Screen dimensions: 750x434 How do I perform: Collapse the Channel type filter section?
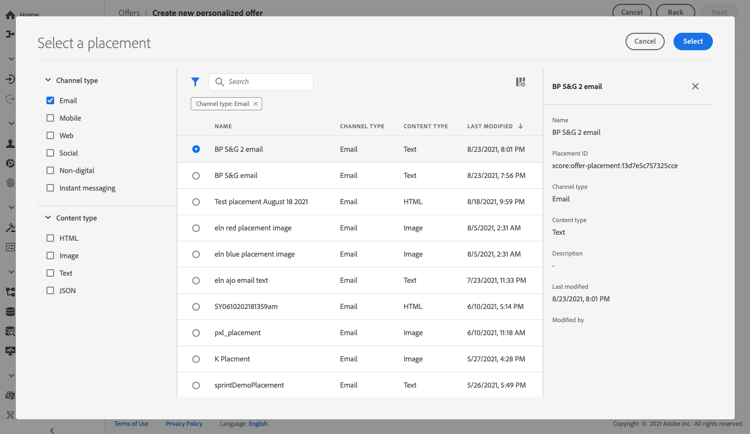click(48, 80)
